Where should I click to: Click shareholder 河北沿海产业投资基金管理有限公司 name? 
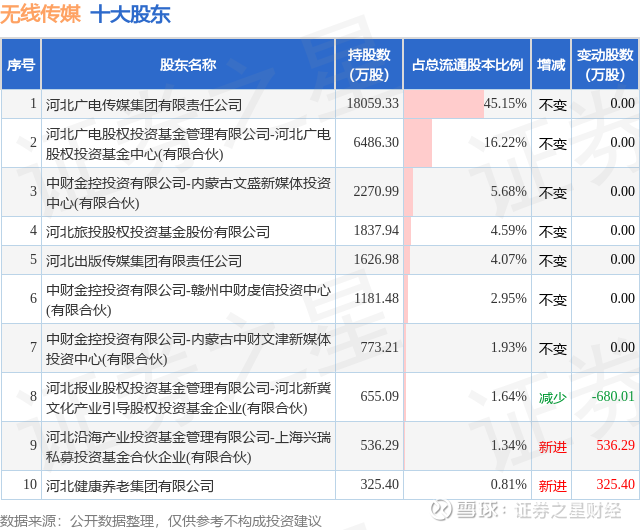tap(188, 447)
